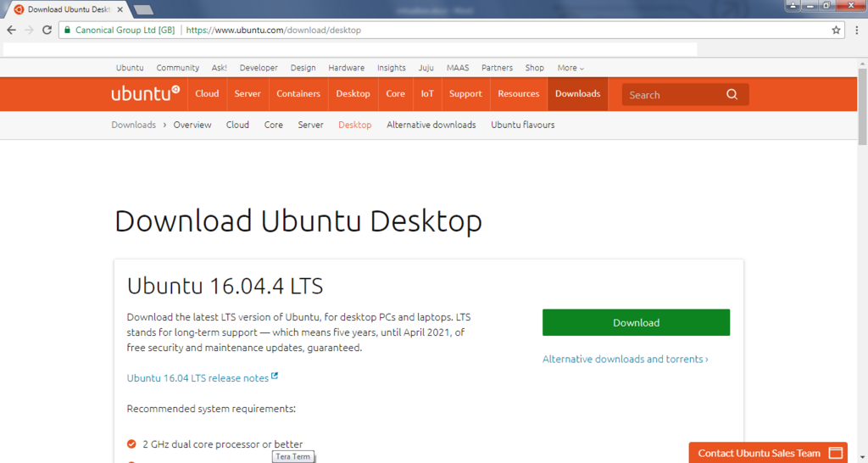
Task: Open the Server menu in orange bar
Action: (248, 93)
